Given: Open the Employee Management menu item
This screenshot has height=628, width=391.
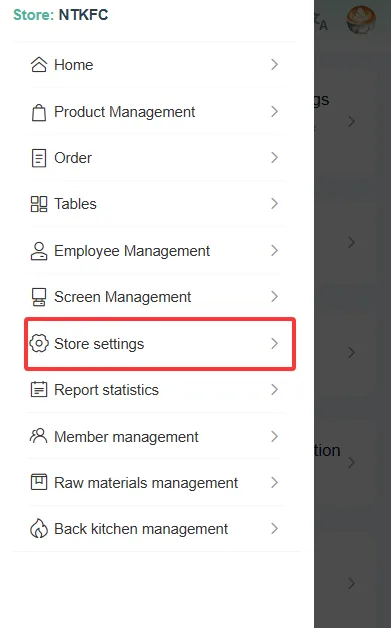Looking at the screenshot, I should point(156,250).
